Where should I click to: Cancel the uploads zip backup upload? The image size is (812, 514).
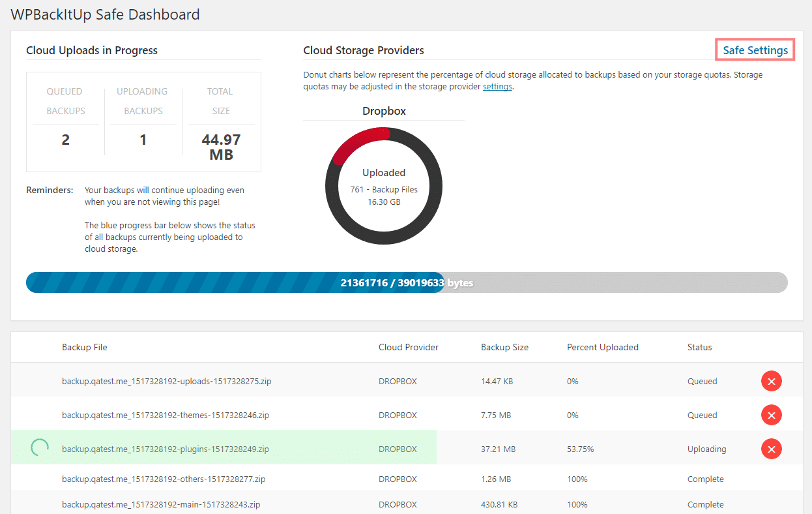pos(771,381)
